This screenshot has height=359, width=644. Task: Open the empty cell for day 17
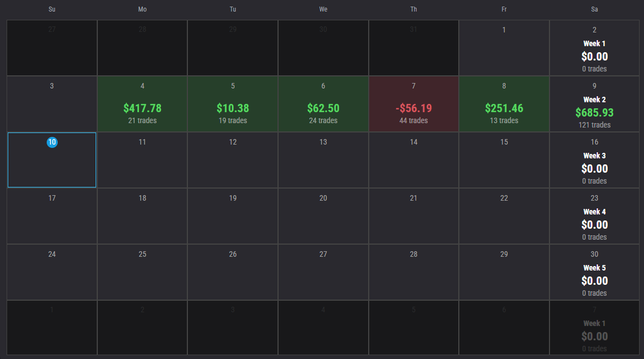[52, 216]
